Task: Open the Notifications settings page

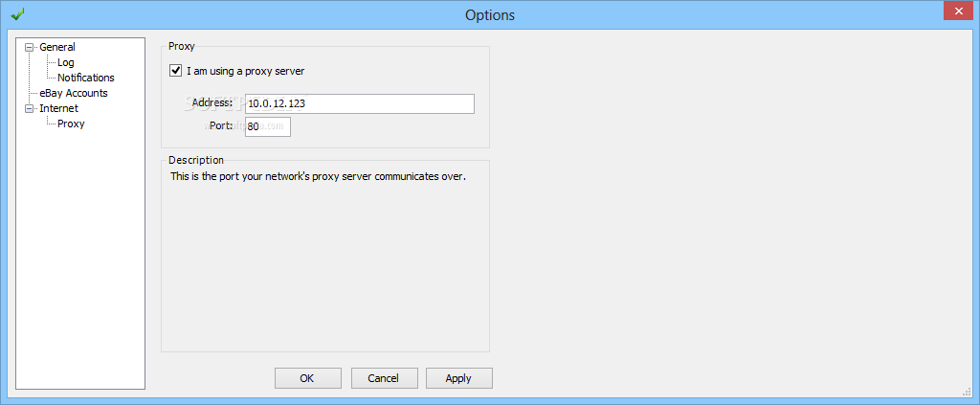Action: pyautogui.click(x=85, y=78)
